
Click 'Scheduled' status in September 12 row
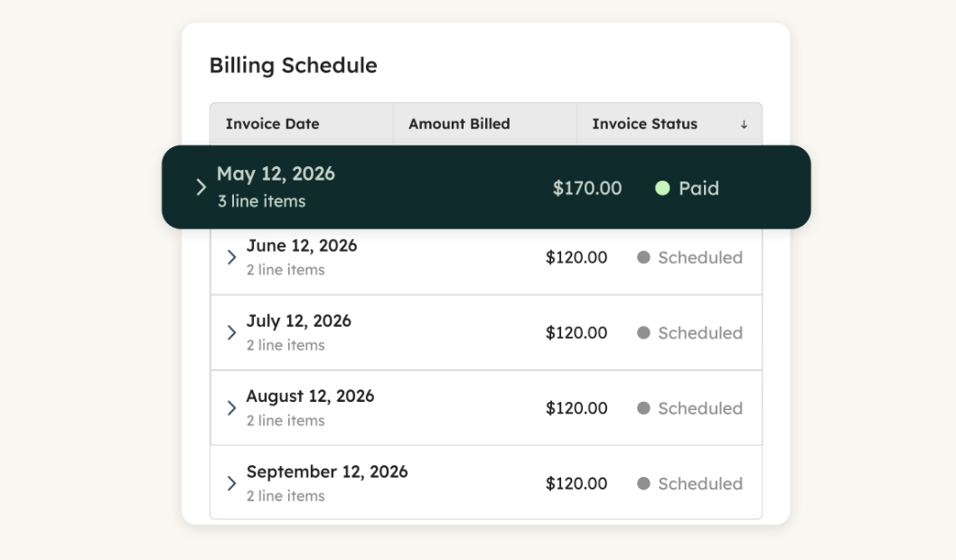(700, 483)
